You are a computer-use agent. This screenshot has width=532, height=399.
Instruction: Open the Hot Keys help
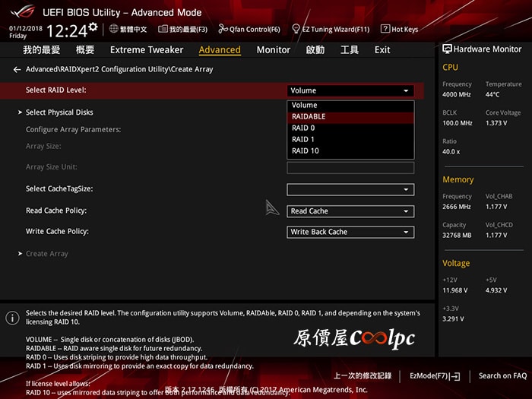pyautogui.click(x=405, y=29)
